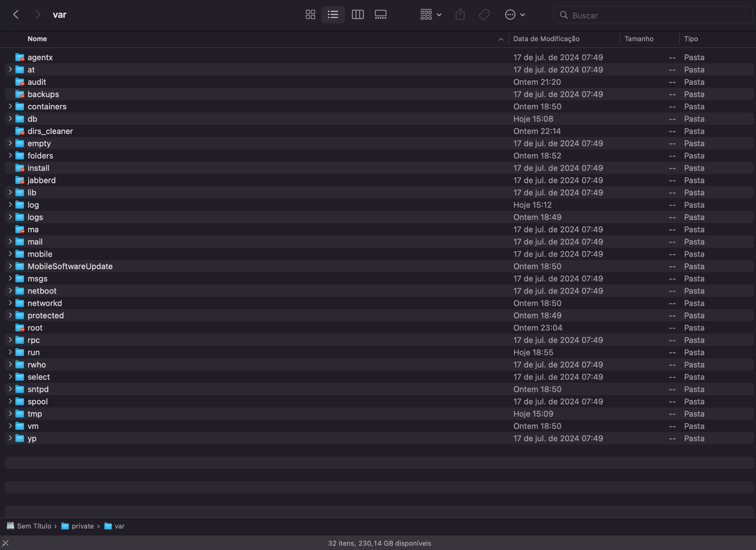Expand the containers folder
The height and width of the screenshot is (550, 756).
click(x=10, y=106)
